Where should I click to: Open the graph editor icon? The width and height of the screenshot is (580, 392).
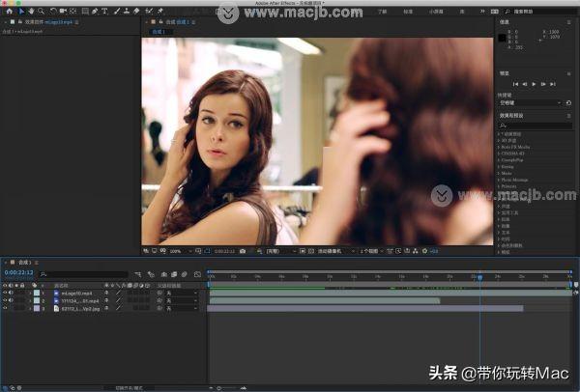197,274
